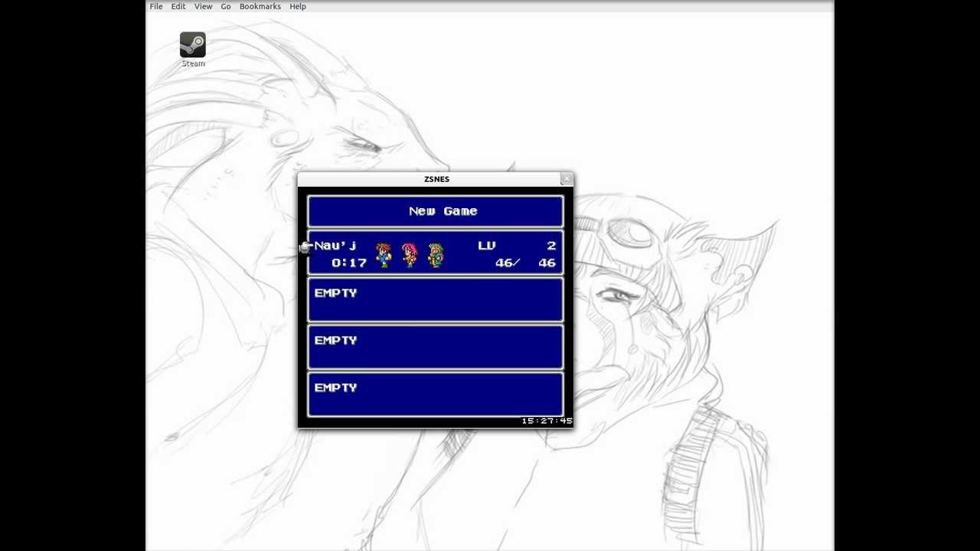Click the 46/ 46 HP value
This screenshot has height=551, width=980.
[x=525, y=262]
